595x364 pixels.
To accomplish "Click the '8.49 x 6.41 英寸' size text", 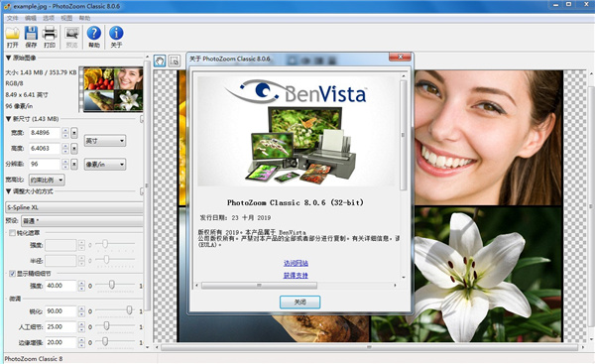I will click(27, 94).
